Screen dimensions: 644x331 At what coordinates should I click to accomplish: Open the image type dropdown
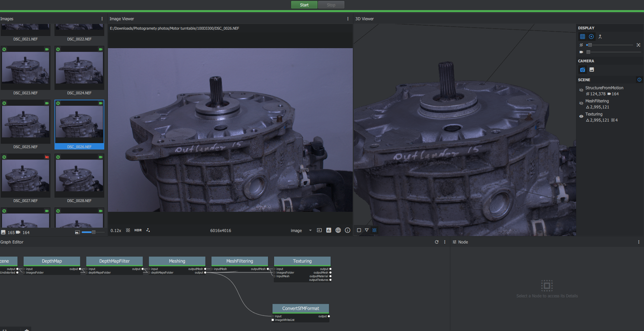coord(310,231)
